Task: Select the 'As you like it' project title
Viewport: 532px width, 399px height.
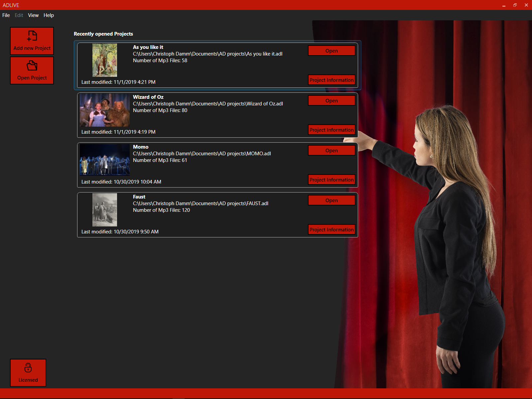Action: [x=148, y=47]
